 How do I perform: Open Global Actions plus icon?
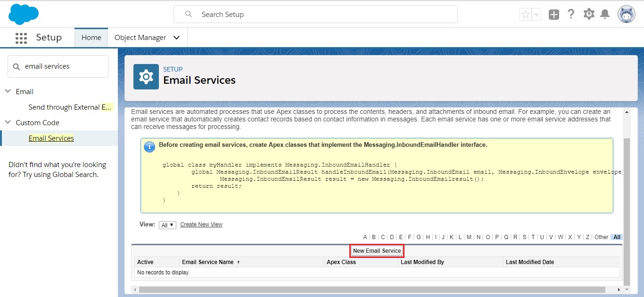tap(554, 15)
